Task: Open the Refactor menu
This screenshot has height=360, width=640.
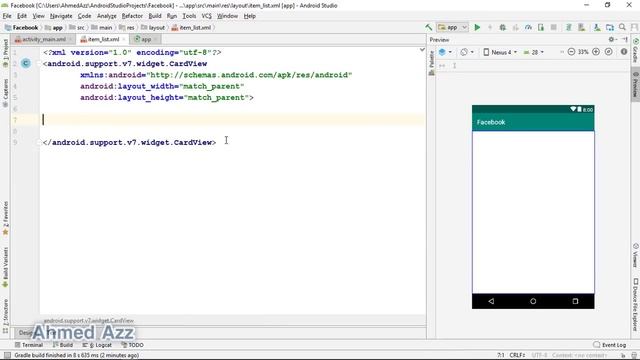Action: [132, 16]
